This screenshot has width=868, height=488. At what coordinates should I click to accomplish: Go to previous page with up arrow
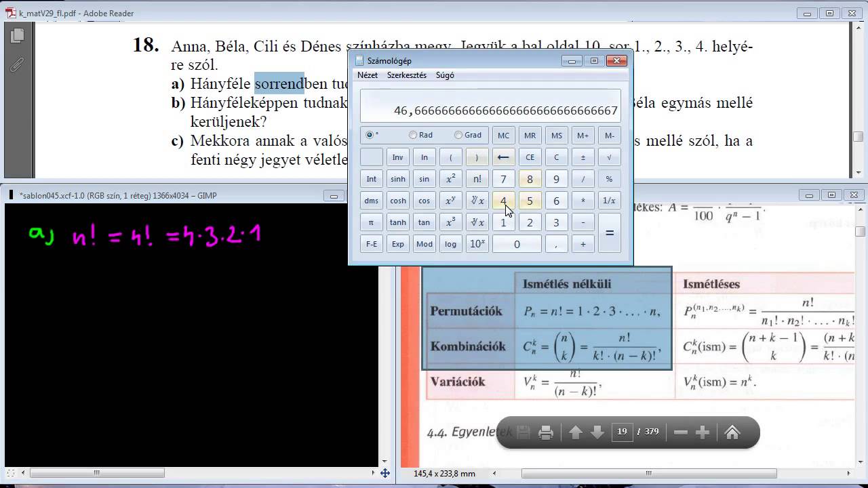[576, 432]
